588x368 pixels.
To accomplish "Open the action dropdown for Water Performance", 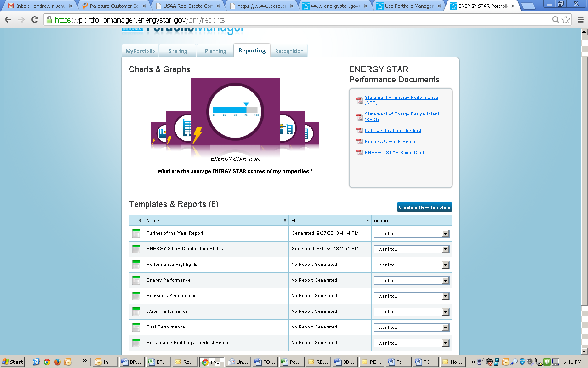I will (412, 312).
